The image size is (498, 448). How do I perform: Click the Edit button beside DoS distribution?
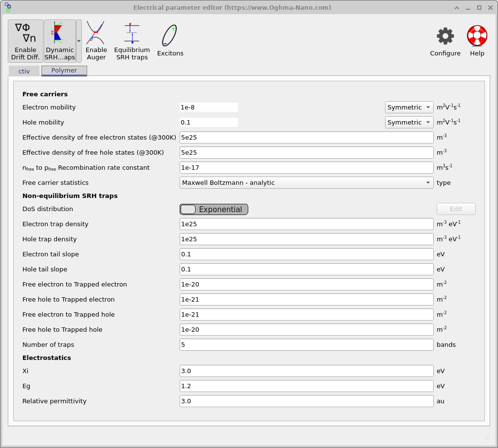(x=456, y=209)
